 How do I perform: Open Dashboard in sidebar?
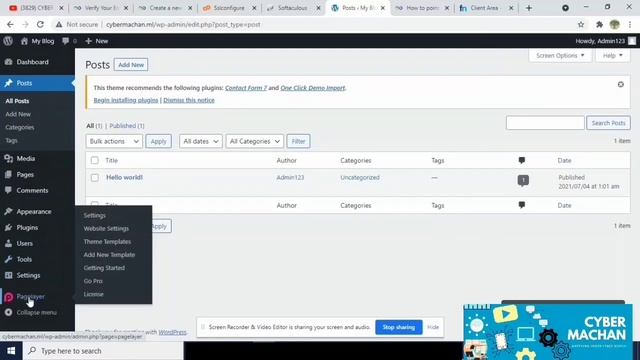[x=32, y=62]
